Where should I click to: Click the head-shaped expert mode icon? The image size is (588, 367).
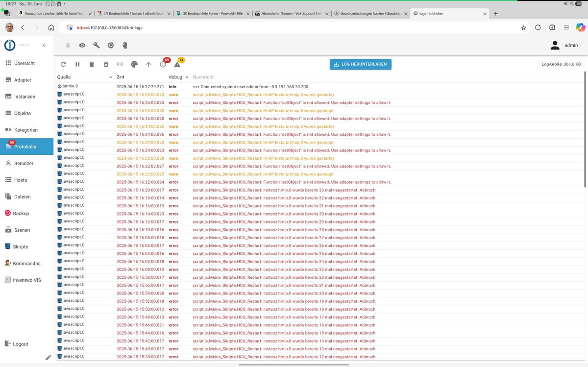125,46
